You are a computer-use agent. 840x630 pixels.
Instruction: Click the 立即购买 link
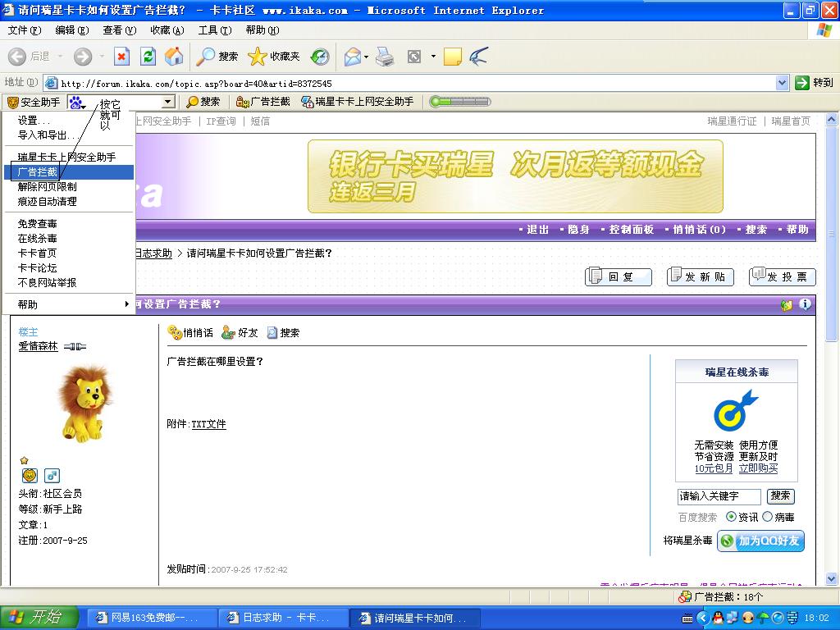point(758,468)
